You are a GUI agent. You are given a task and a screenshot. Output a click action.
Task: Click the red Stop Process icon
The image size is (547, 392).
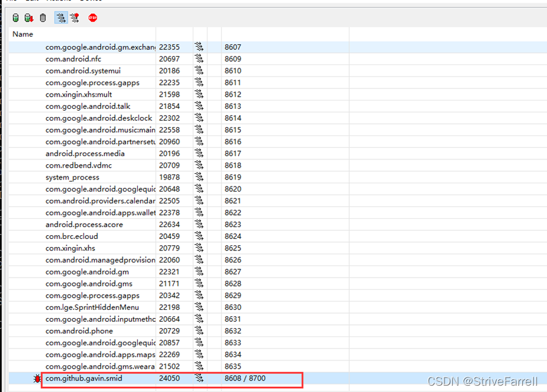tap(93, 18)
